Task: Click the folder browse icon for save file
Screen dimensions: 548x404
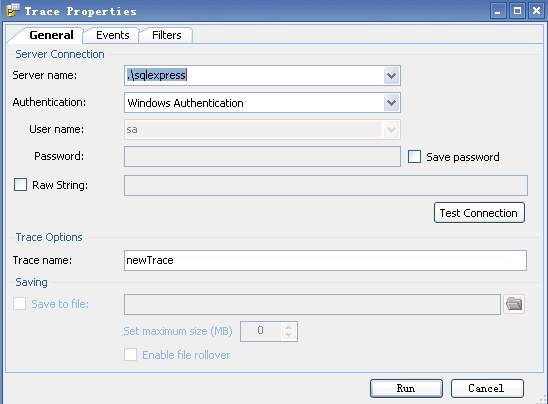Action: 514,304
